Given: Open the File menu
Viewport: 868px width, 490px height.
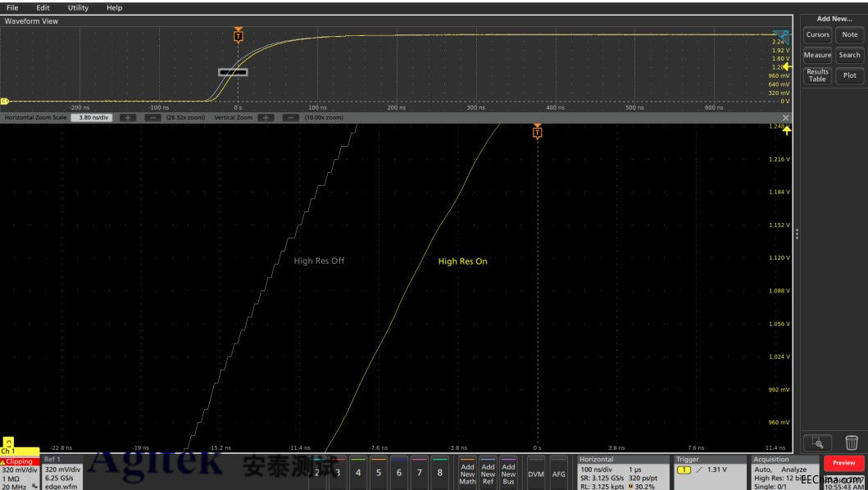Looking at the screenshot, I should click(x=11, y=7).
